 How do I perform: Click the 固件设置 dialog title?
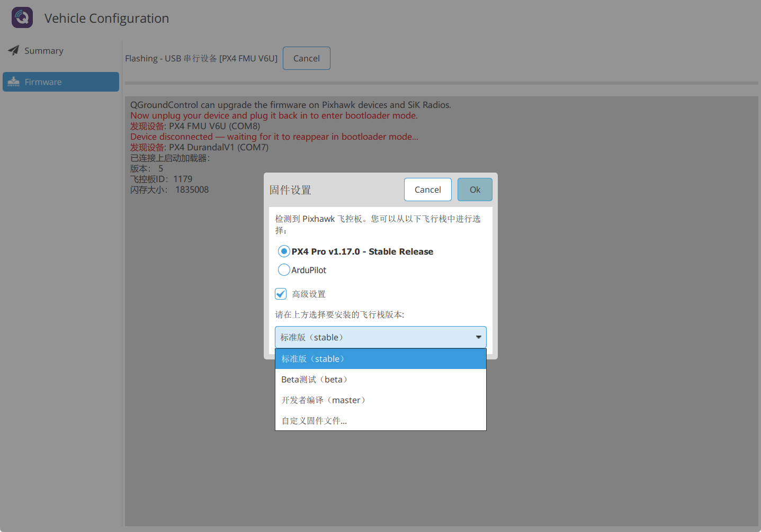click(x=290, y=190)
